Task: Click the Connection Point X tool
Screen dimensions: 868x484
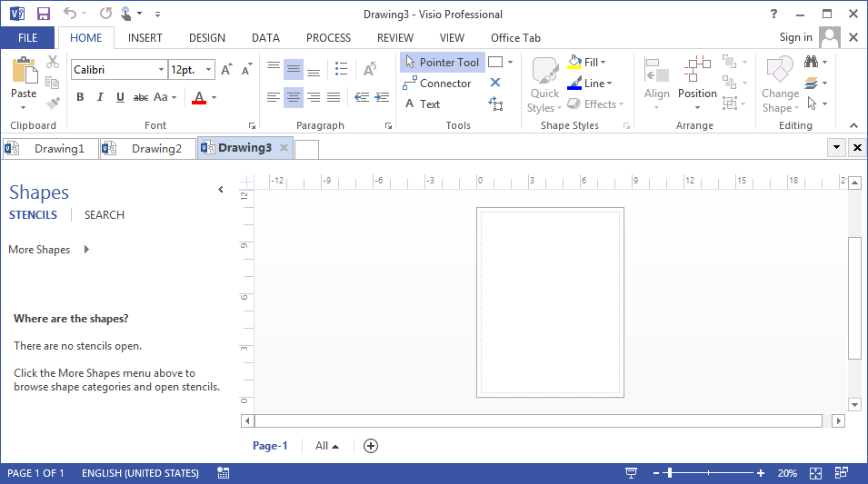Action: pyautogui.click(x=495, y=83)
